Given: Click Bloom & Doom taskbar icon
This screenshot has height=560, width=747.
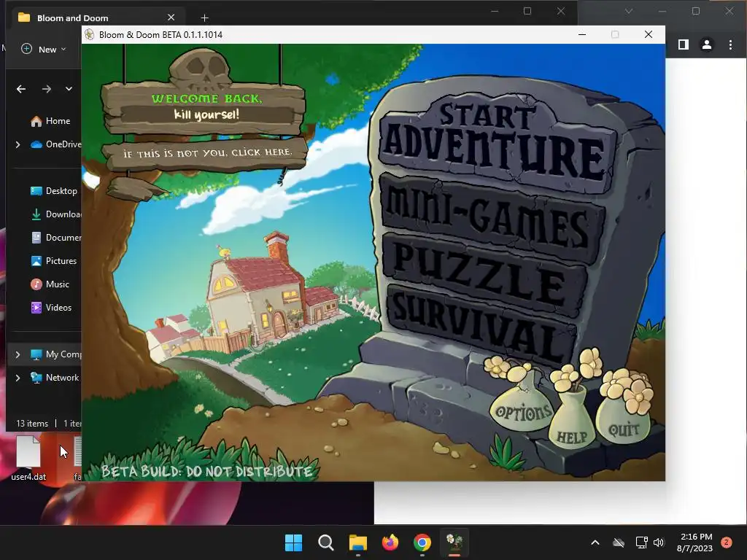Looking at the screenshot, I should tap(454, 542).
